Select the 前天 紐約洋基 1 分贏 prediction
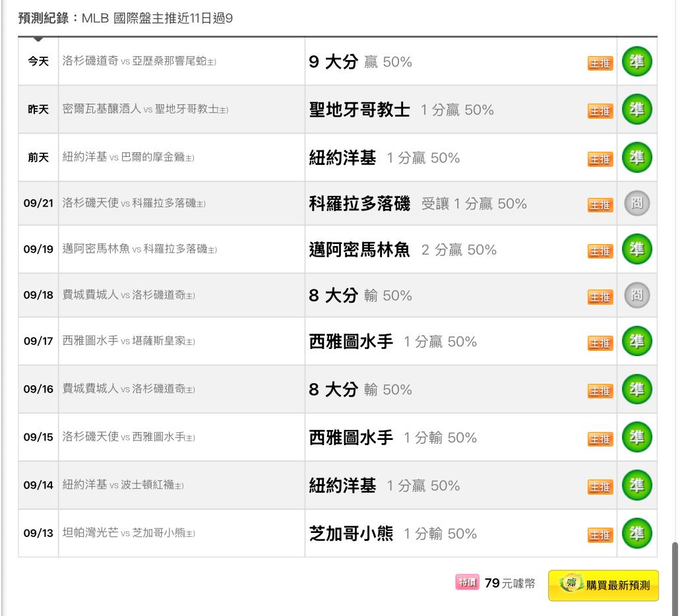 385,158
